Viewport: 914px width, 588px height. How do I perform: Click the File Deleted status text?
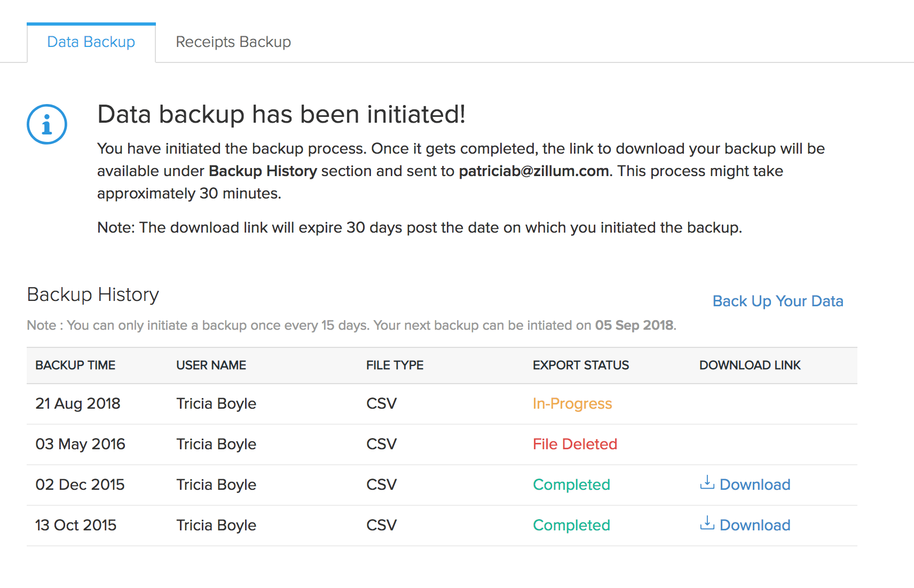[575, 444]
